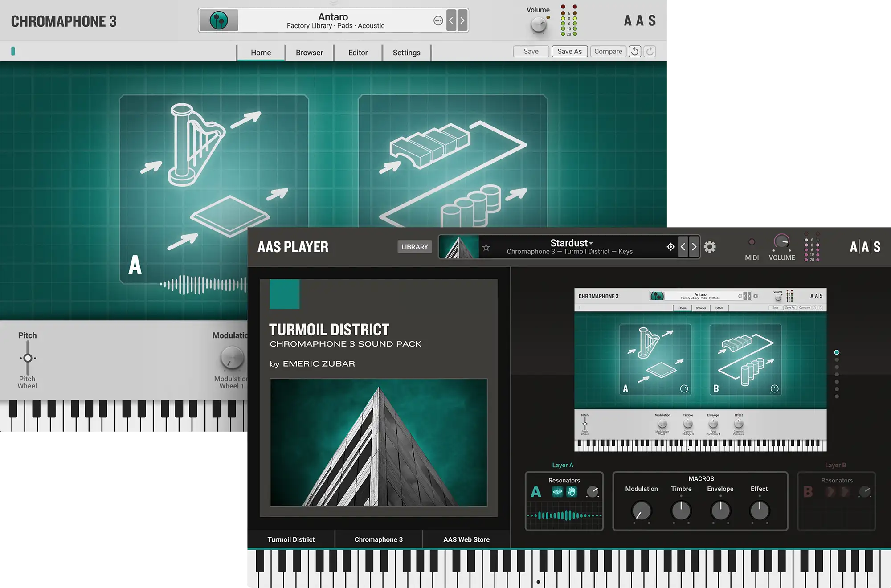Go to previous preset in Chromaphone 3

coord(451,20)
